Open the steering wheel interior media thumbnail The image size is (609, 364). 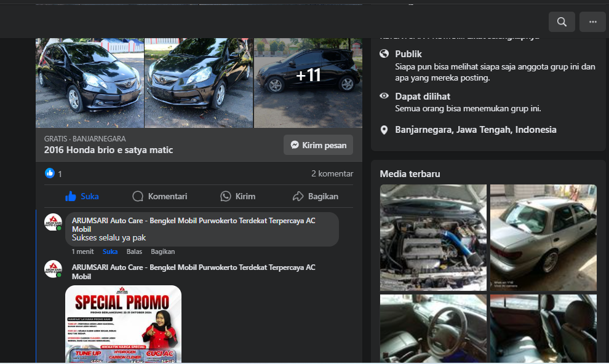(433, 329)
